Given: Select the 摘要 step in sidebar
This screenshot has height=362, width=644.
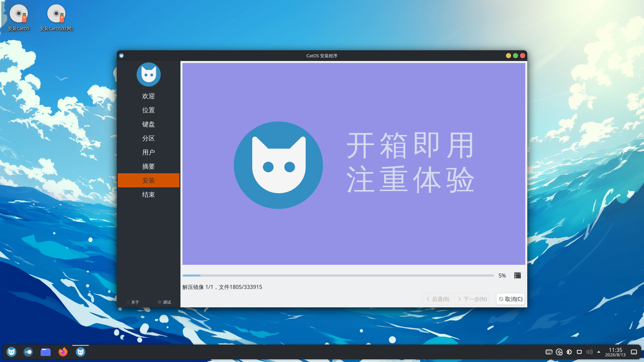Looking at the screenshot, I should [x=149, y=167].
